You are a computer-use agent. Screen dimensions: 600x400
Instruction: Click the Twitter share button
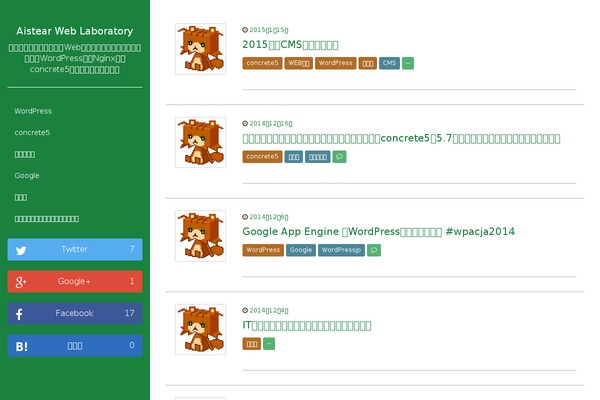pos(75,250)
